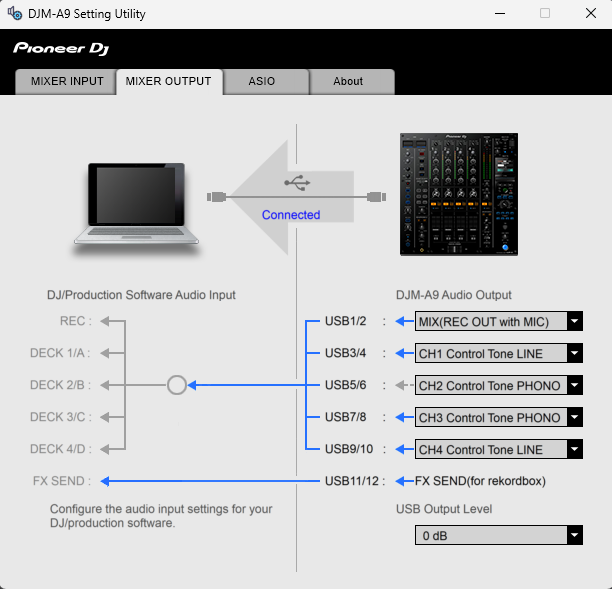The width and height of the screenshot is (612, 589).
Task: Click the USB11/12 label
Action: (352, 481)
